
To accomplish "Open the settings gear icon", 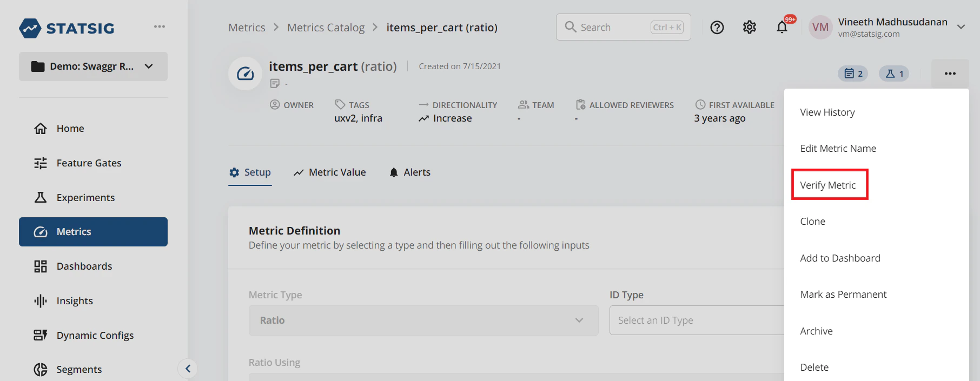I will tap(750, 27).
